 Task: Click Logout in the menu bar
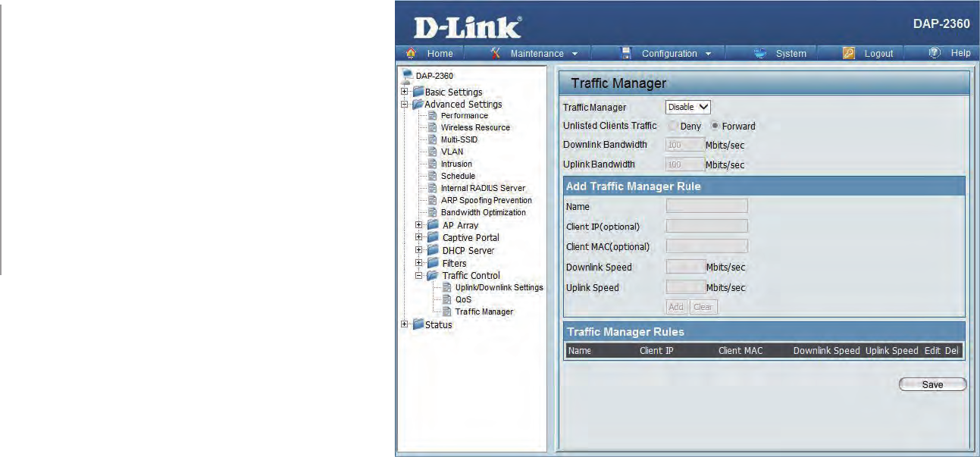click(x=878, y=54)
